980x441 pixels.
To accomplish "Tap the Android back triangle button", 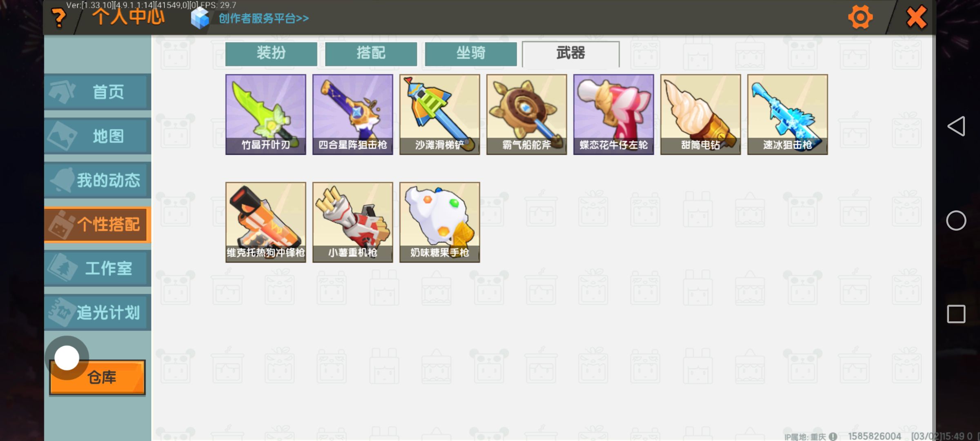I will (x=956, y=126).
